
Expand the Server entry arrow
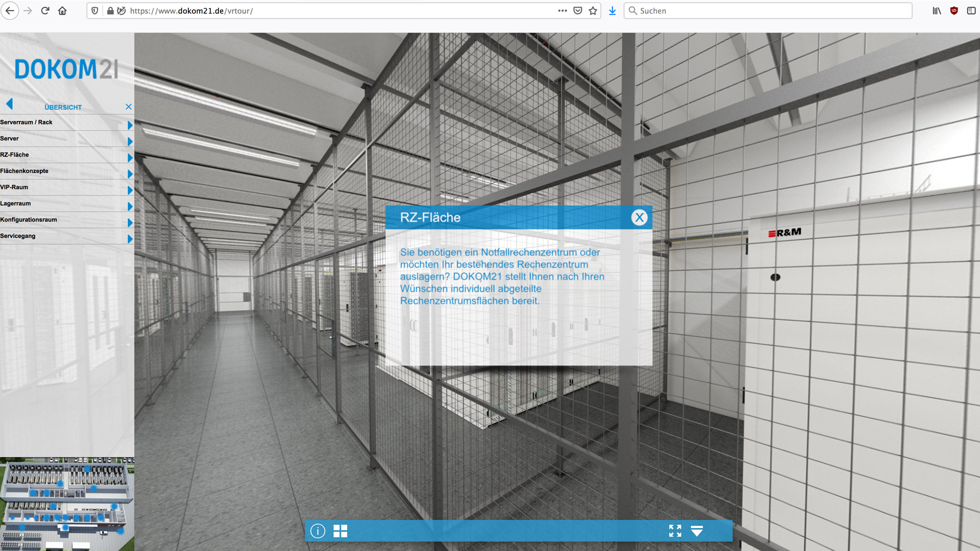tap(130, 141)
